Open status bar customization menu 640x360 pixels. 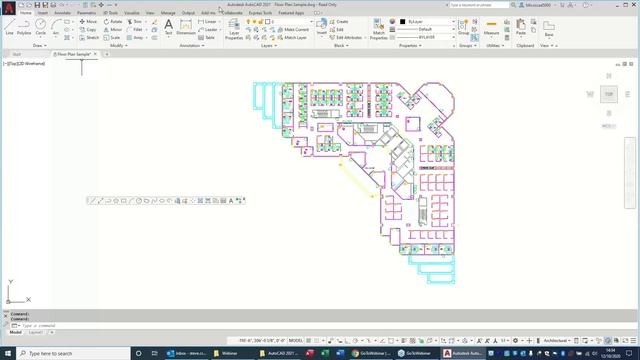(x=633, y=340)
